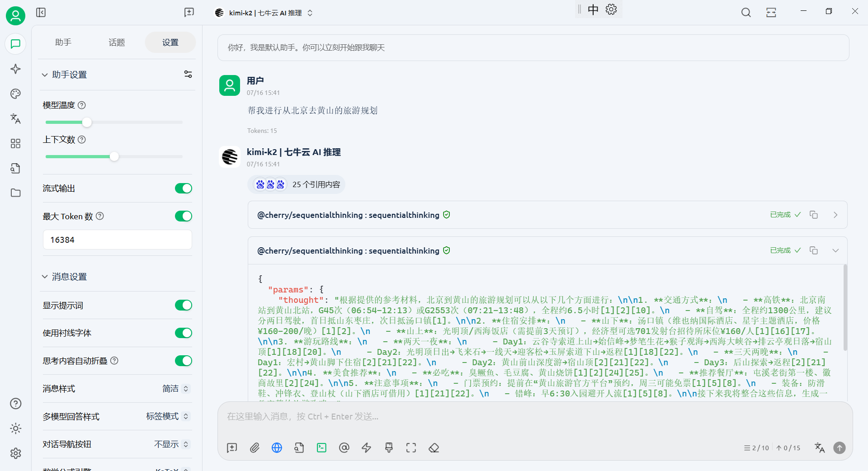Create a new topic with top bar icon

[x=189, y=12]
